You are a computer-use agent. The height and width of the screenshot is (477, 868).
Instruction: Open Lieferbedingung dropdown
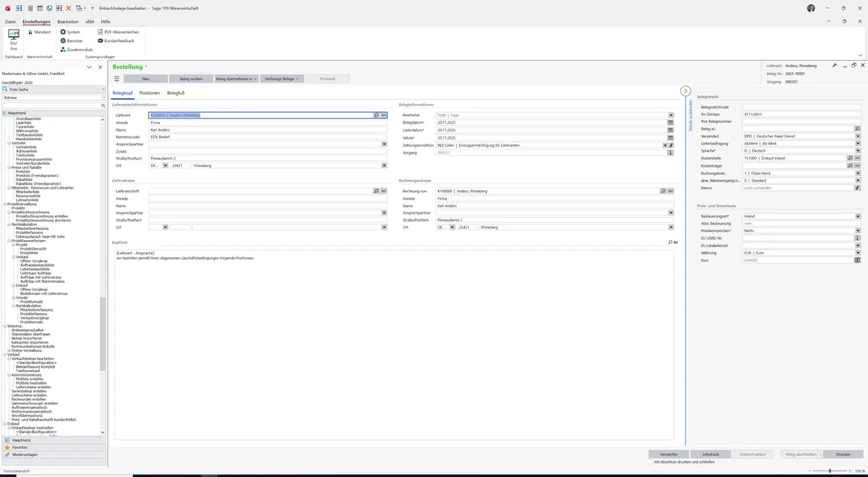pyautogui.click(x=858, y=143)
